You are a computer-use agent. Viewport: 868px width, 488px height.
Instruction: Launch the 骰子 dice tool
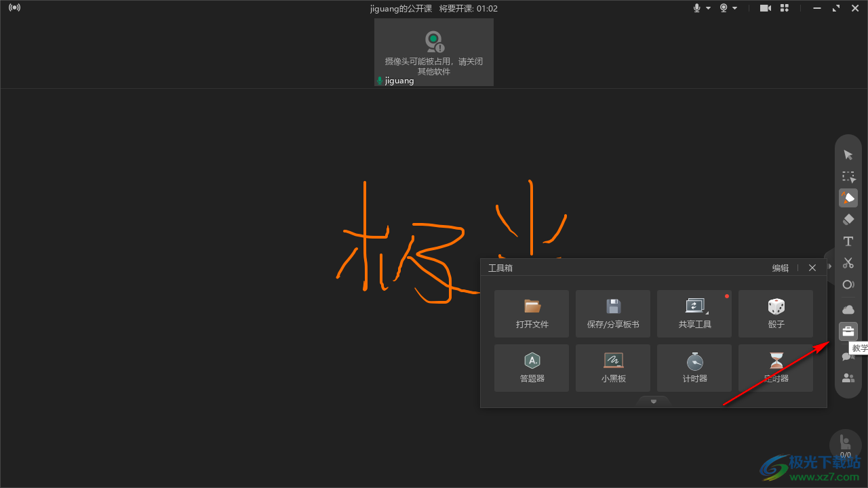point(776,314)
